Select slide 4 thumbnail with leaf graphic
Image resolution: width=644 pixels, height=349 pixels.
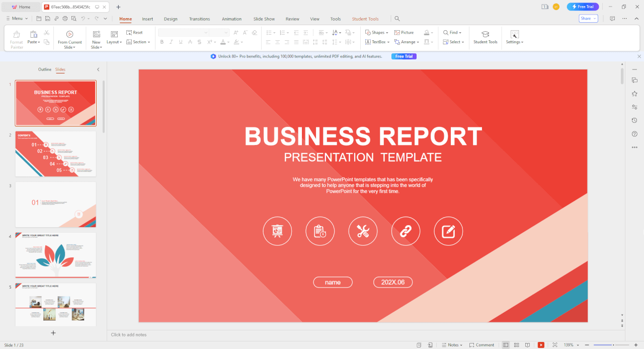(x=55, y=255)
